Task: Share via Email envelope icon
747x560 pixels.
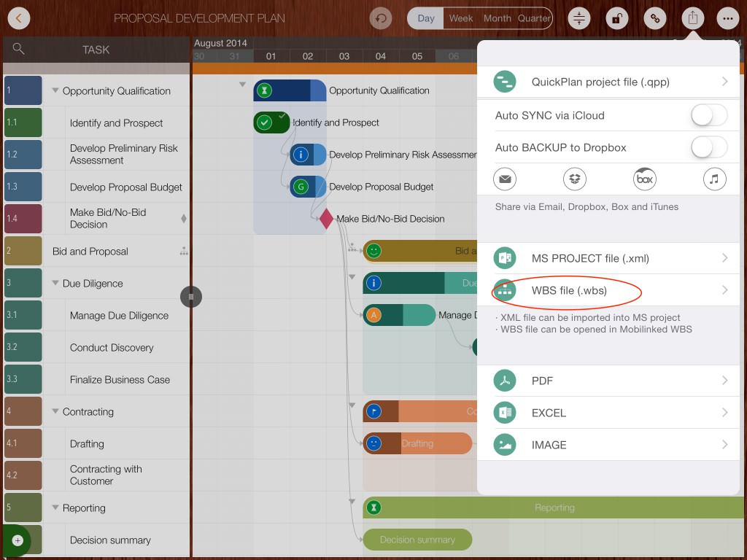Action: click(x=505, y=179)
